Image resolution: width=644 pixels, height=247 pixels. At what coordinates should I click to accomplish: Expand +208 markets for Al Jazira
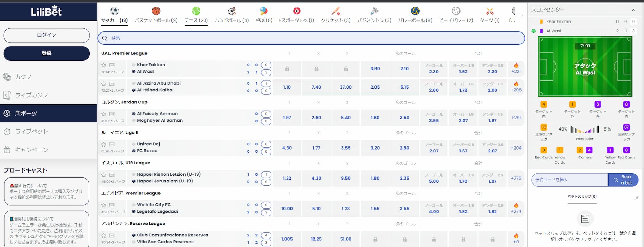click(x=516, y=87)
